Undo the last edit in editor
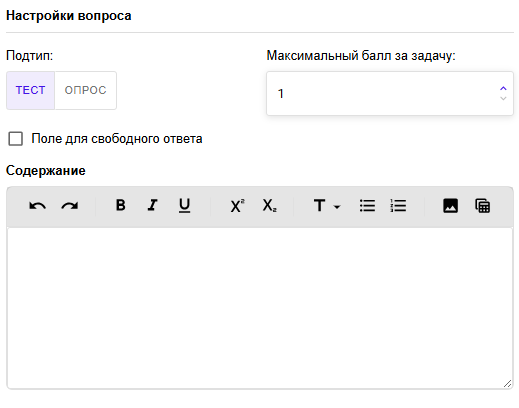The width and height of the screenshot is (519, 408). tap(37, 206)
